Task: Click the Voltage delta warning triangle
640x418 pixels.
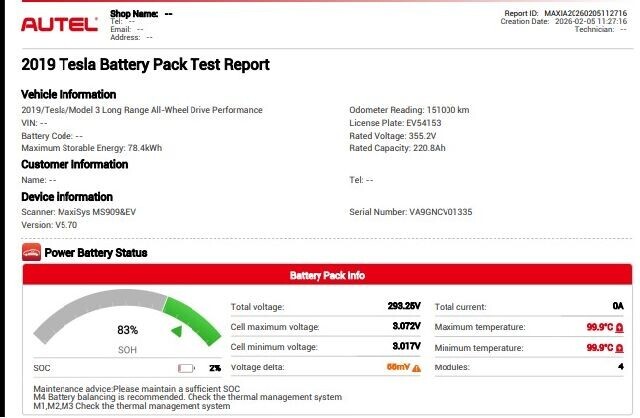Action: tap(416, 368)
